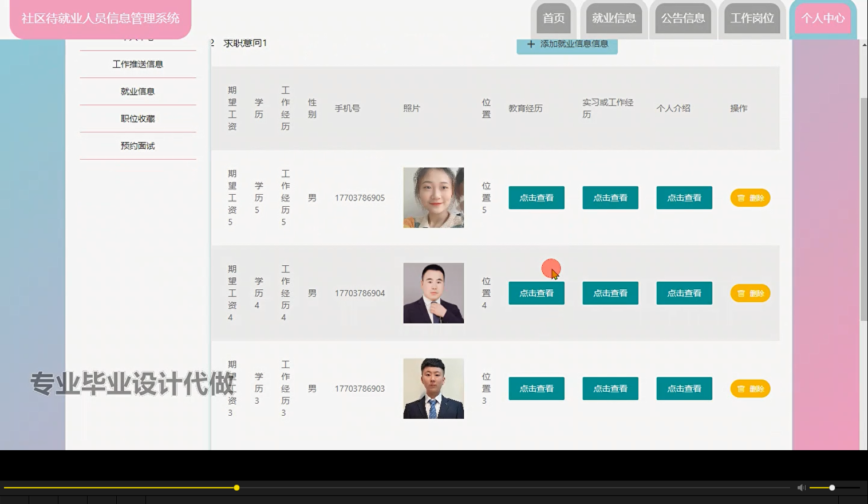Select 预约面试 in the sidebar
Viewport: 868px width, 504px height.
click(137, 145)
